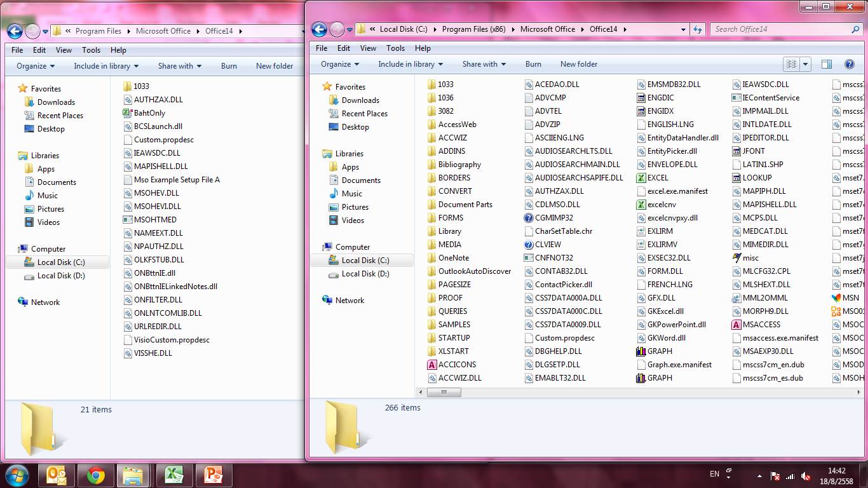Image resolution: width=868 pixels, height=488 pixels.
Task: Click New folder in right window
Action: [579, 64]
